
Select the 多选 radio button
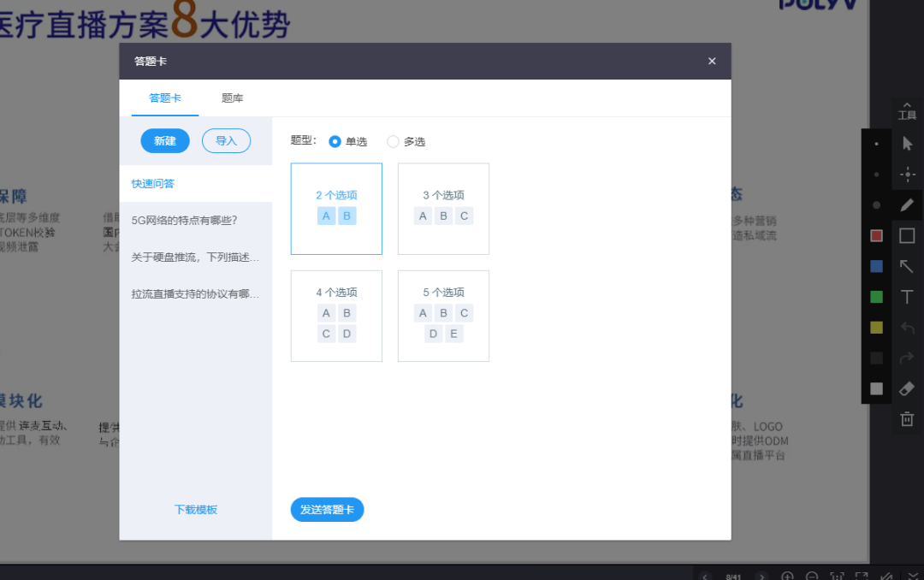click(394, 141)
